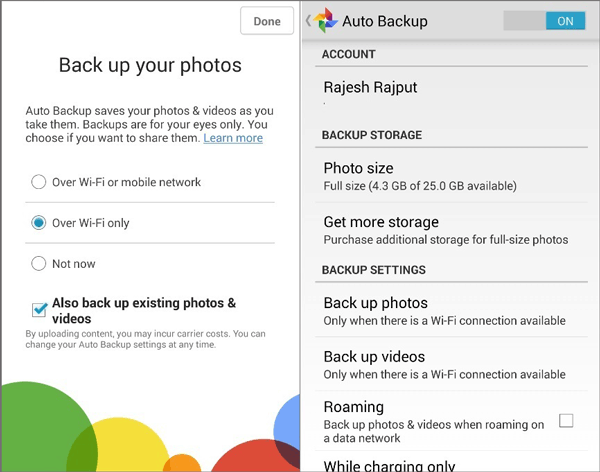
Task: Turn off the Auto Backup ON switch
Action: point(544,21)
